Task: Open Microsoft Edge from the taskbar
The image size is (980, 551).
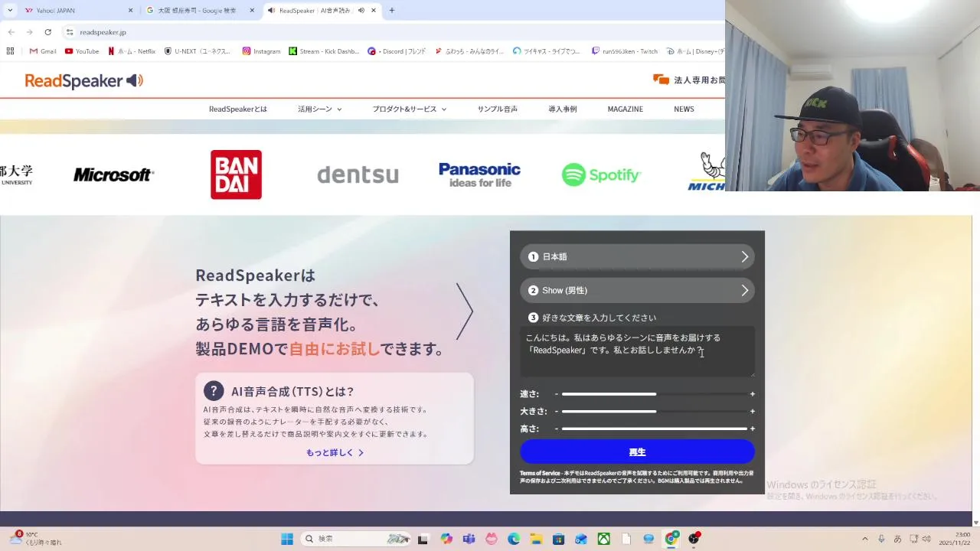Action: [x=514, y=539]
